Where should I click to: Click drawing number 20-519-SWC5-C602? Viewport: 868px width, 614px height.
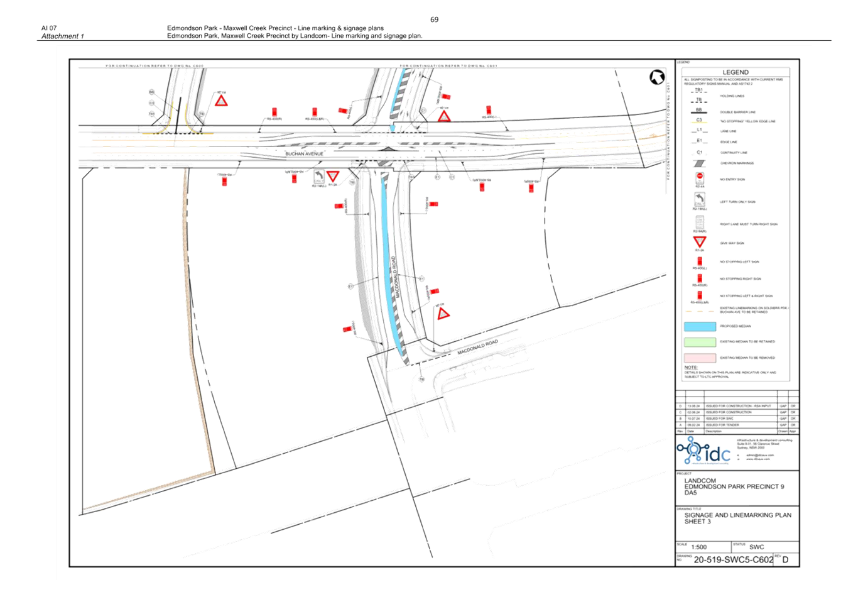coord(734,560)
